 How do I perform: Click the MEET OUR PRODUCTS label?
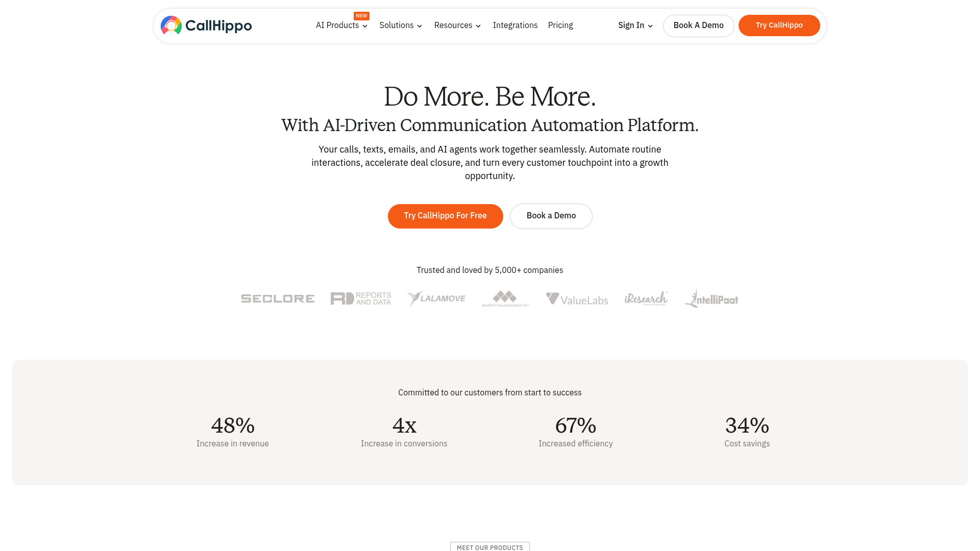pos(489,547)
